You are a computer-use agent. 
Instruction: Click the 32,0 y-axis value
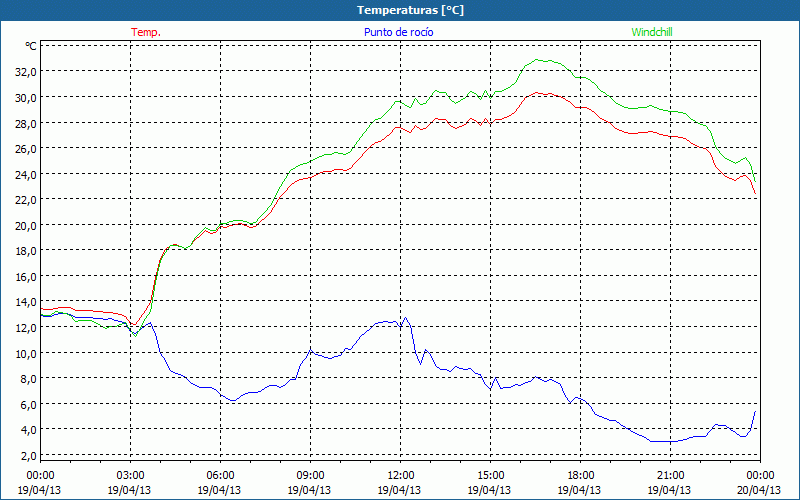27,72
